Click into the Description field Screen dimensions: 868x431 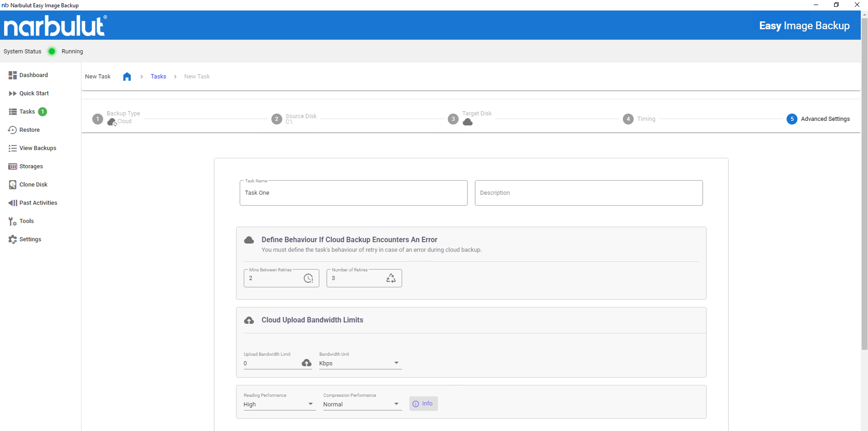pyautogui.click(x=588, y=193)
